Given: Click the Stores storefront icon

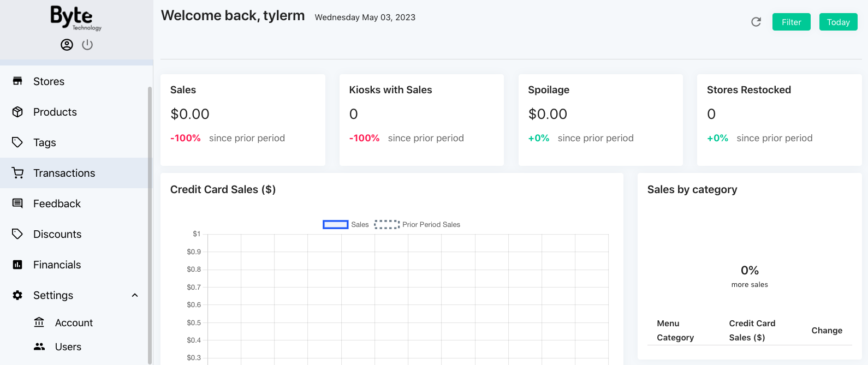Looking at the screenshot, I should pyautogui.click(x=17, y=81).
